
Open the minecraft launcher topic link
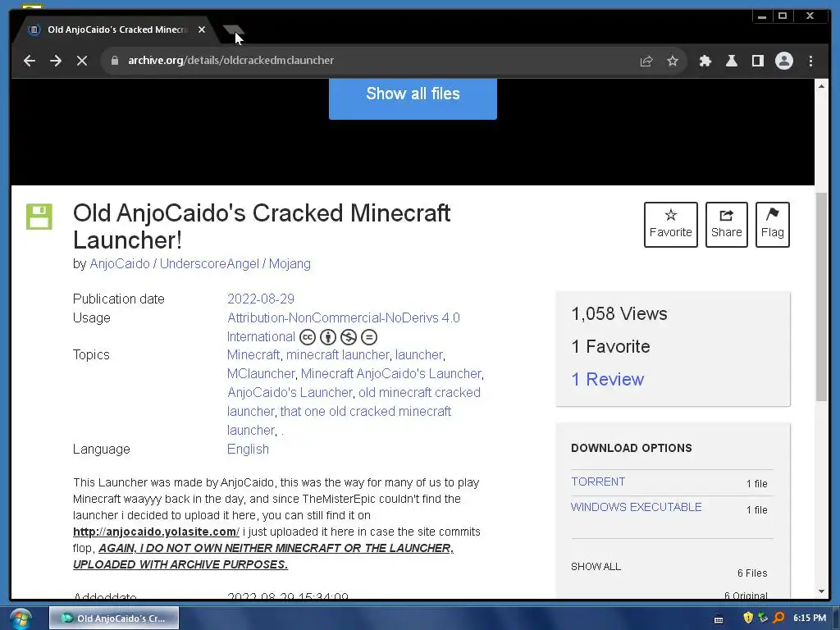[x=337, y=355]
